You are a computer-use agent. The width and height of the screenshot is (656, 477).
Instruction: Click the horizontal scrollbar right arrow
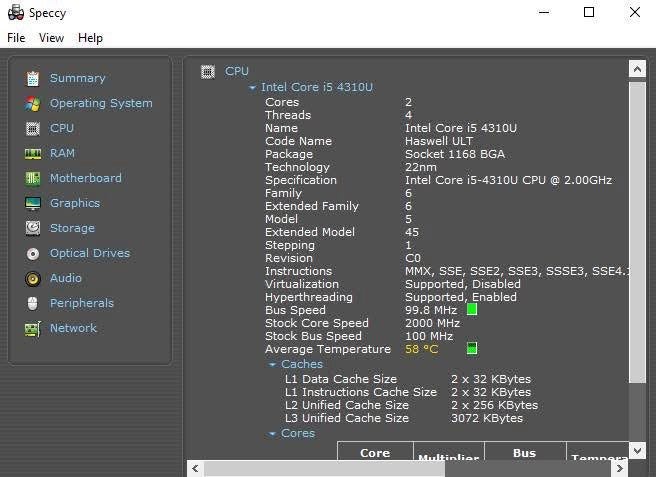pos(620,469)
